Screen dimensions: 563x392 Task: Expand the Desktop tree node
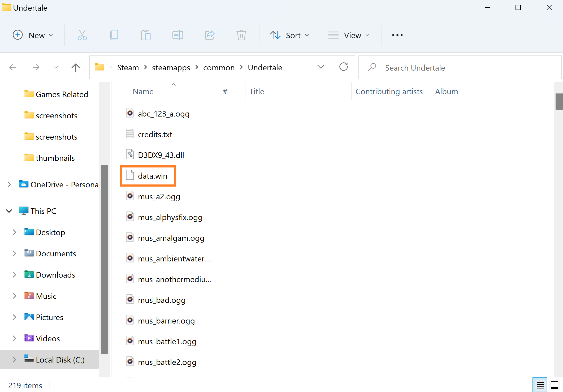pyautogui.click(x=14, y=232)
